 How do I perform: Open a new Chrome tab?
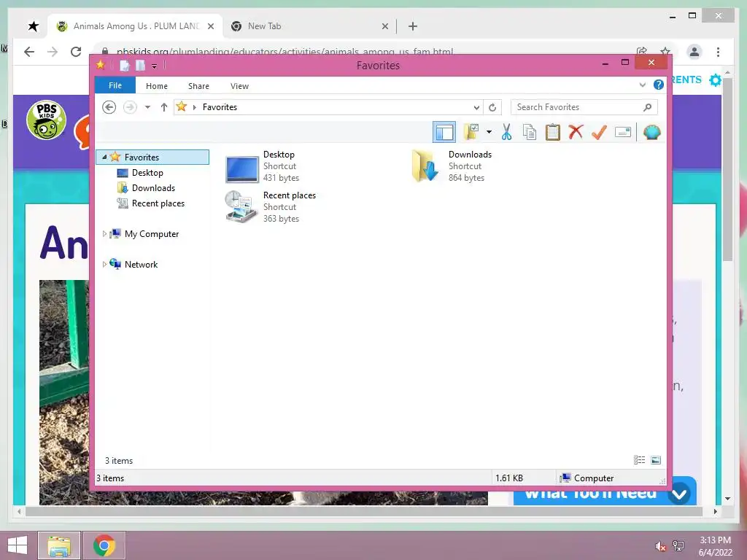(x=413, y=26)
